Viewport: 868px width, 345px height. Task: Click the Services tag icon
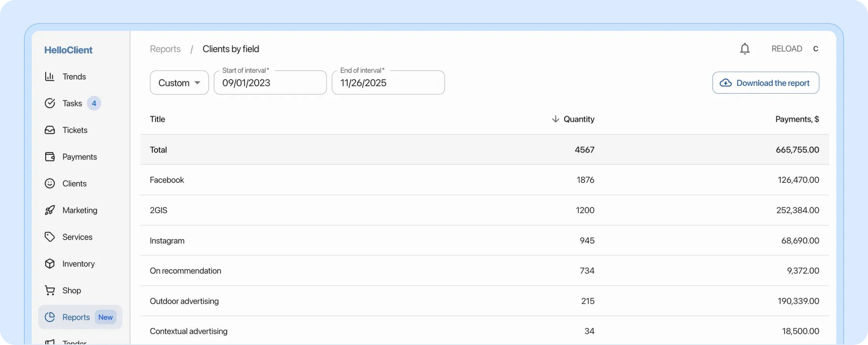pyautogui.click(x=49, y=237)
